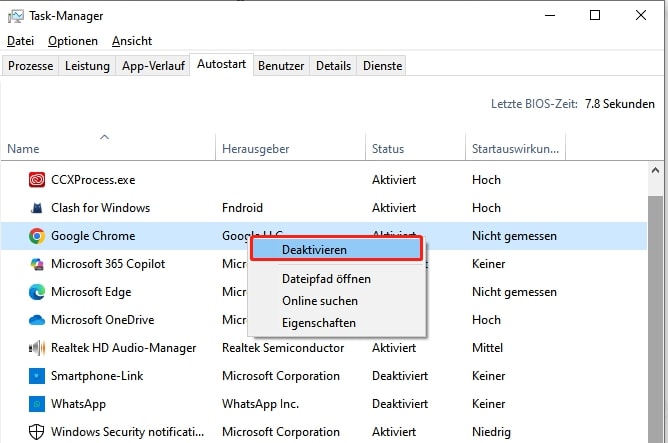The height and width of the screenshot is (443, 668).
Task: Click the Microsoft Edge icon
Action: [x=37, y=292]
